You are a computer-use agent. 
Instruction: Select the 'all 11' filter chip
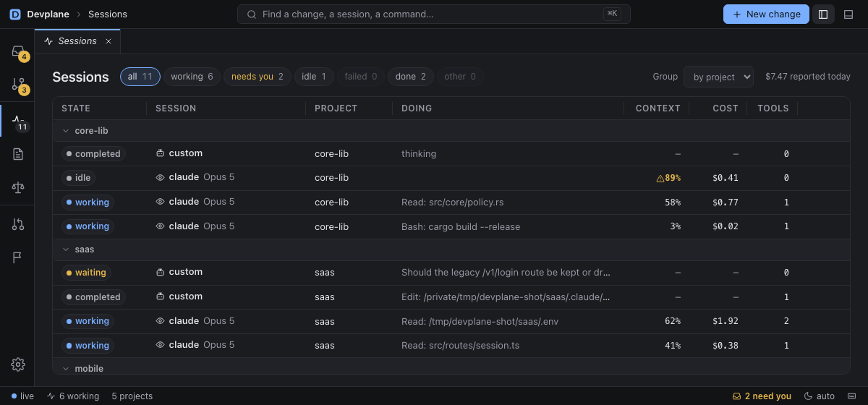(140, 77)
